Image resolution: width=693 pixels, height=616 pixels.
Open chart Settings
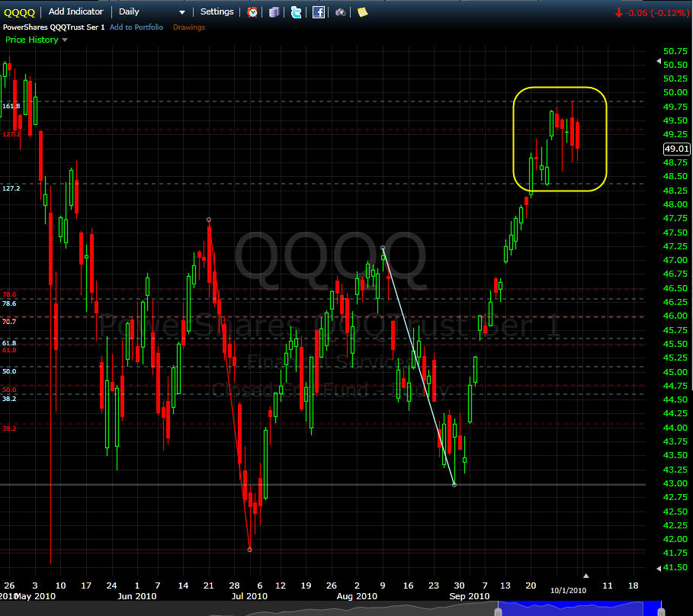click(217, 11)
